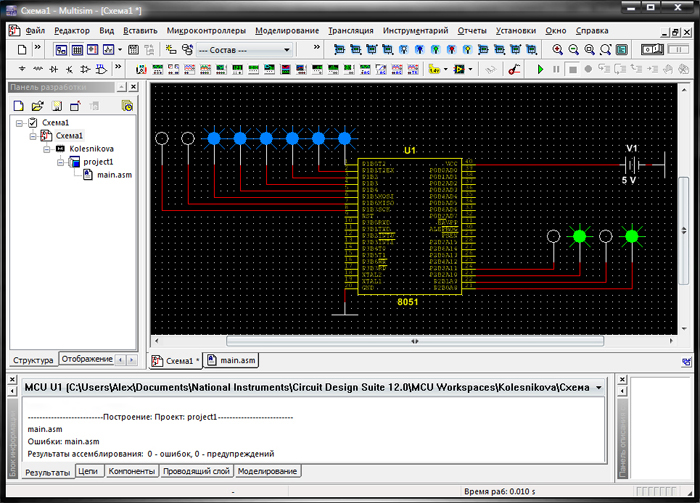Place a transistor component
The width and height of the screenshot is (700, 503).
(70, 69)
